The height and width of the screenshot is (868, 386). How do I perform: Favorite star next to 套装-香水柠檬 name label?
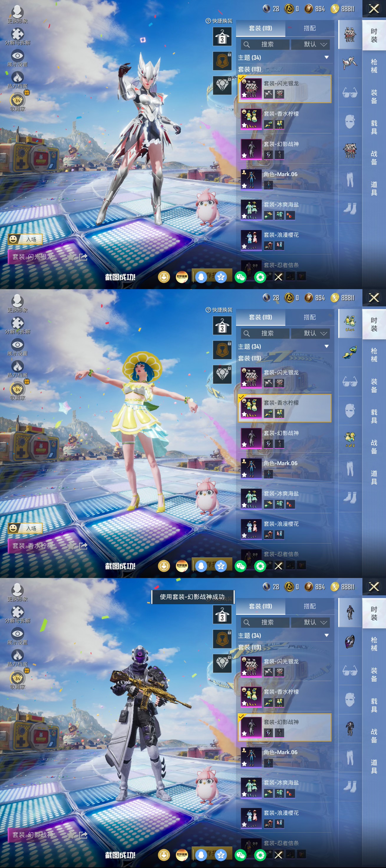71,546
